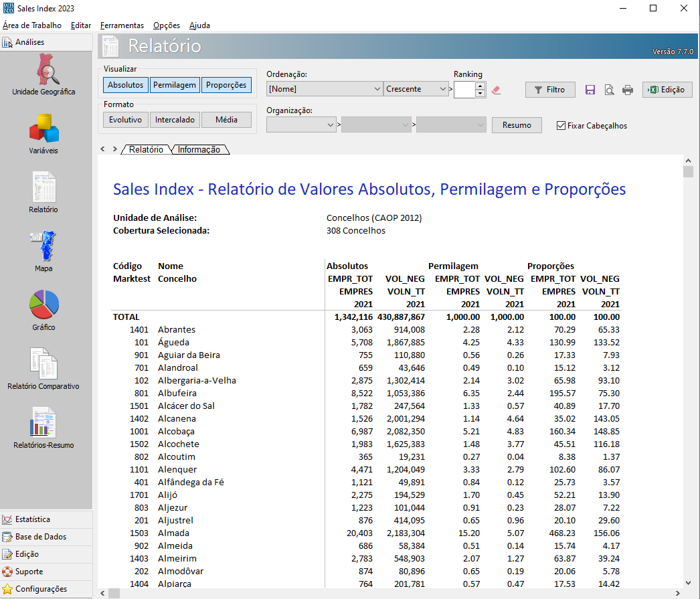Open the Ferramentas menu

pyautogui.click(x=122, y=25)
